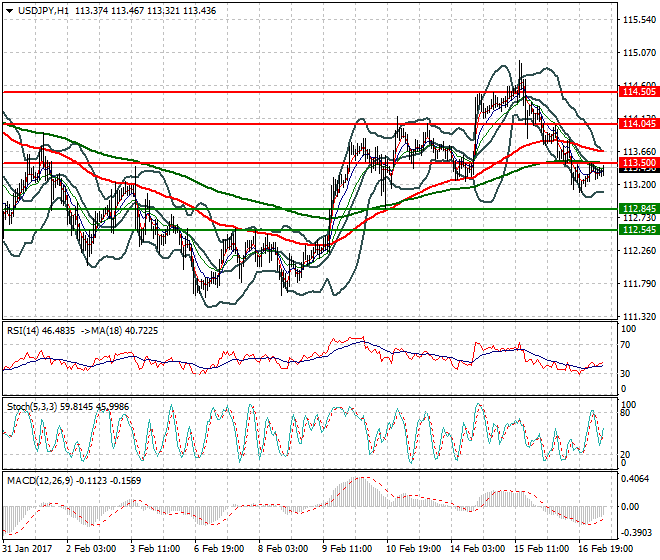660x560 pixels.
Task: Click the 0.4064 MACD scale value
Action: click(x=635, y=479)
